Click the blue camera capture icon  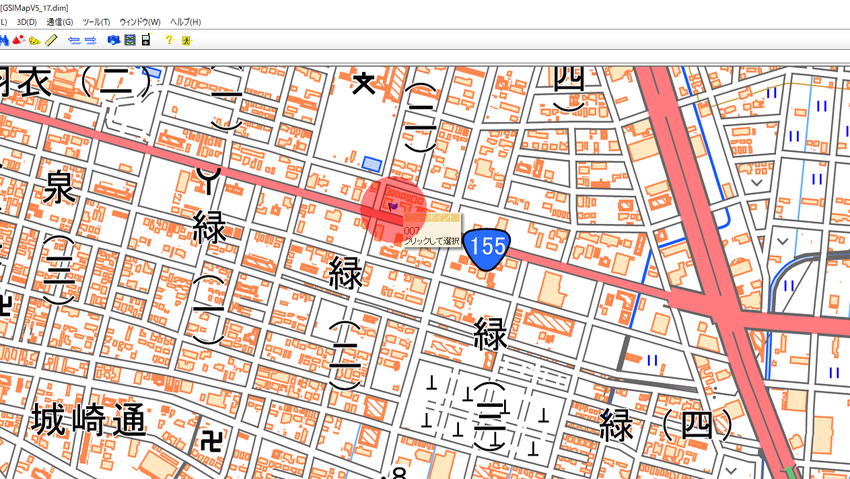click(114, 40)
